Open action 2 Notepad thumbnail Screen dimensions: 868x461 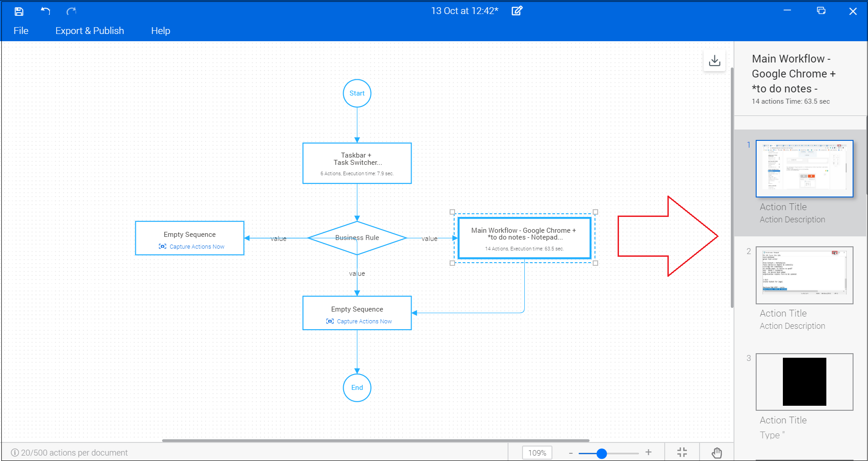[804, 275]
